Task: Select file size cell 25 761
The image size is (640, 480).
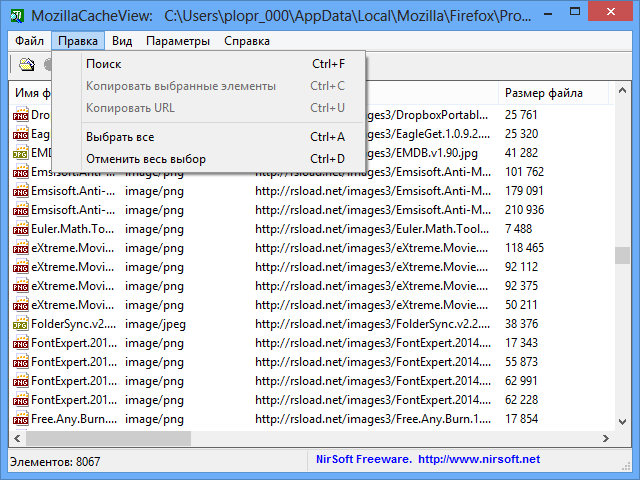Action: 521,115
